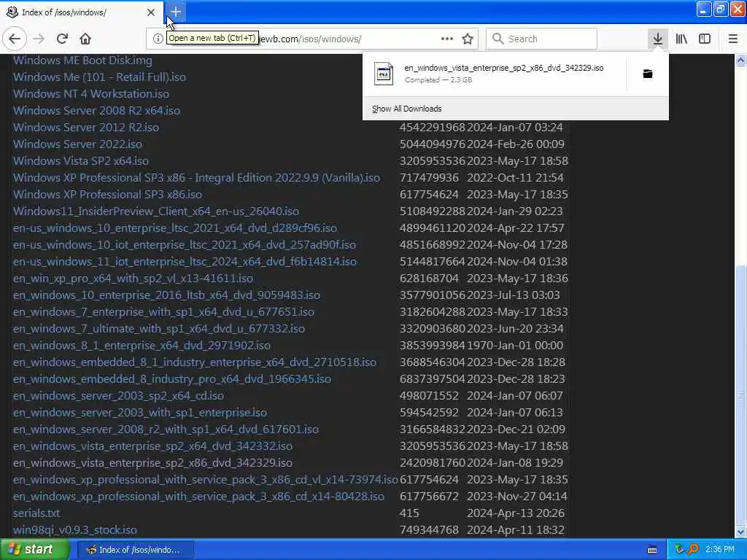
Task: Open page actions three-dot menu
Action: click(x=447, y=39)
